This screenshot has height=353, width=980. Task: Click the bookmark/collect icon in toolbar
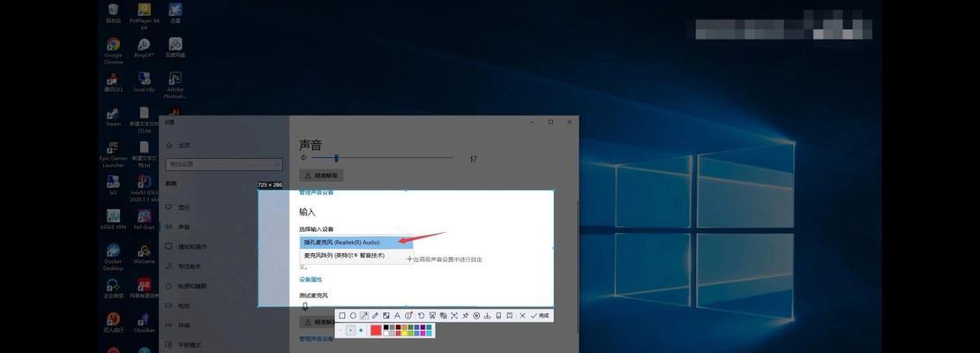[509, 316]
